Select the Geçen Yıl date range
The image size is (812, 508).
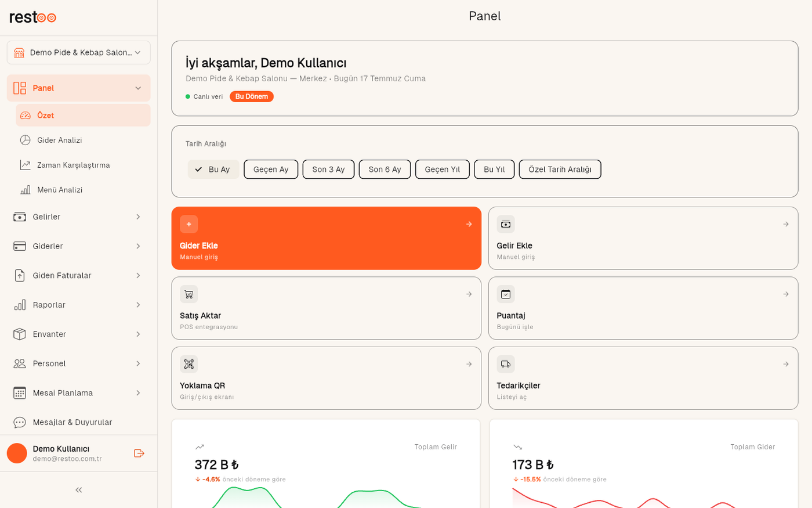point(443,170)
